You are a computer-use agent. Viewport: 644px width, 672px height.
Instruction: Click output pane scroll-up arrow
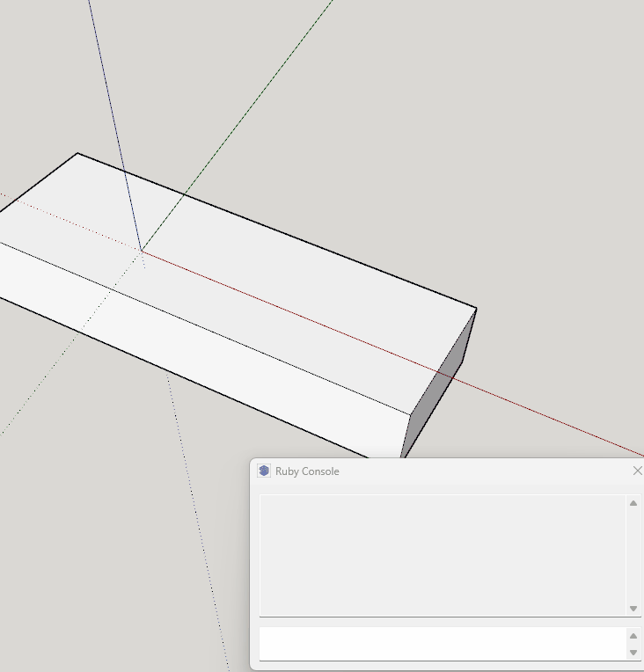tap(633, 503)
